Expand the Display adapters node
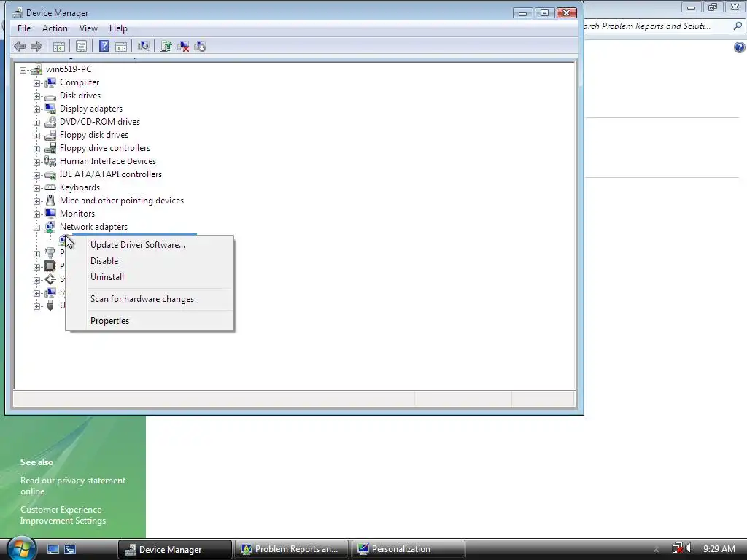Image resolution: width=747 pixels, height=560 pixels. click(36, 109)
